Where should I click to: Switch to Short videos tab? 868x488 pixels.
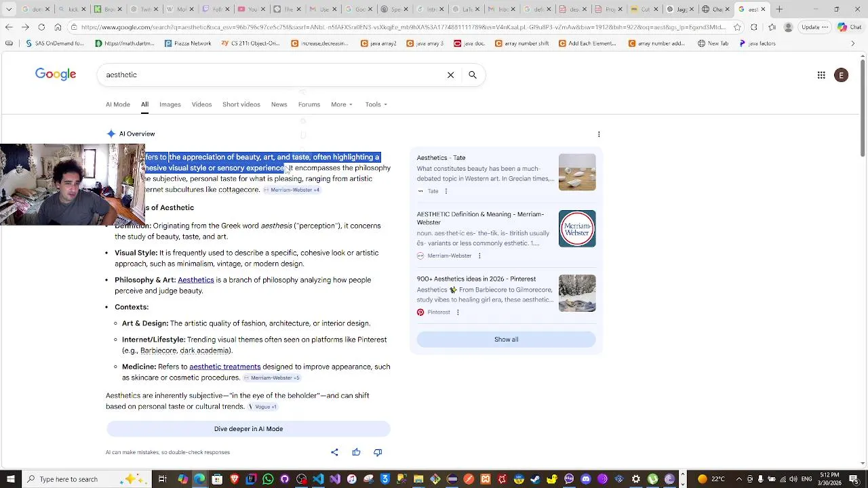(x=241, y=104)
